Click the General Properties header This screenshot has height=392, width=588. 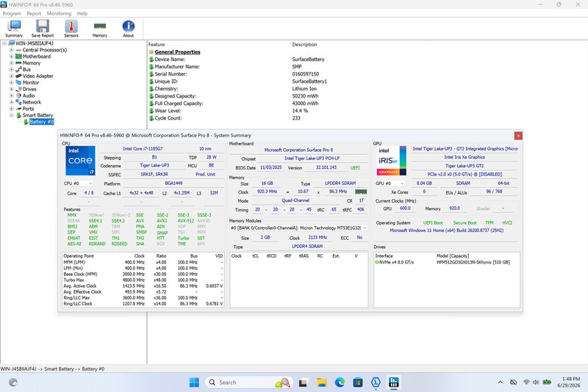tap(177, 52)
